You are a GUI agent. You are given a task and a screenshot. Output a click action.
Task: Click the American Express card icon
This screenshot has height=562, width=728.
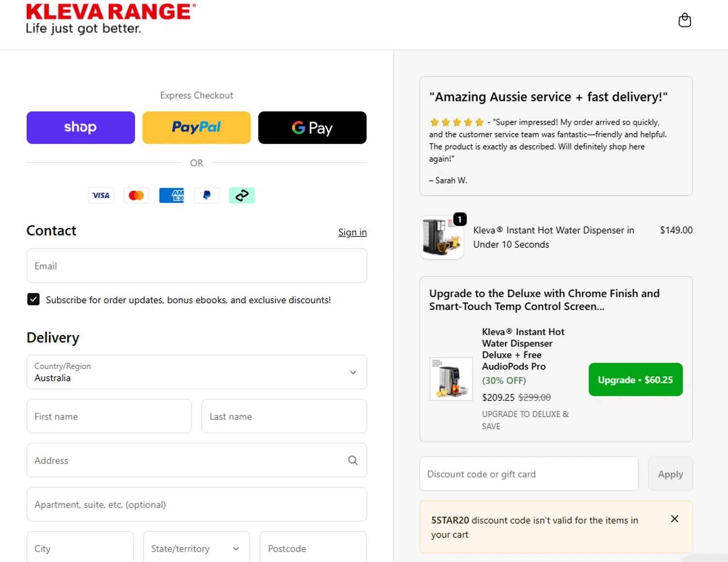(x=172, y=195)
